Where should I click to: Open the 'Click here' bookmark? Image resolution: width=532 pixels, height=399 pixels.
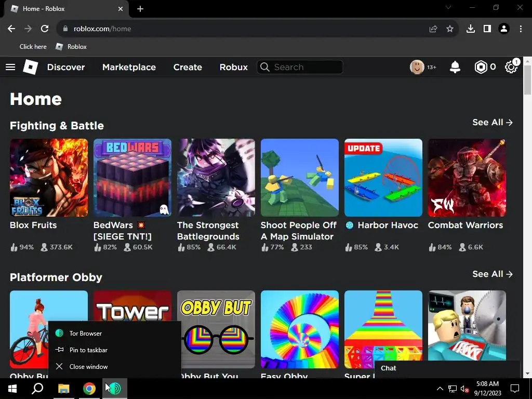point(33,47)
